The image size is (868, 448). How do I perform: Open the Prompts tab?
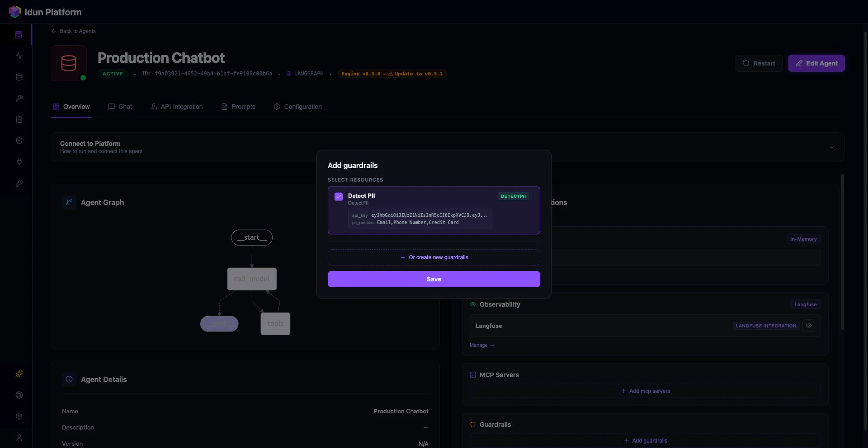(x=238, y=107)
